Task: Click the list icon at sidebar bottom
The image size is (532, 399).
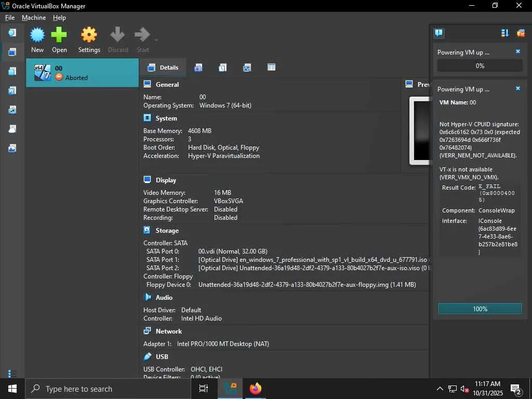Action: (12, 374)
